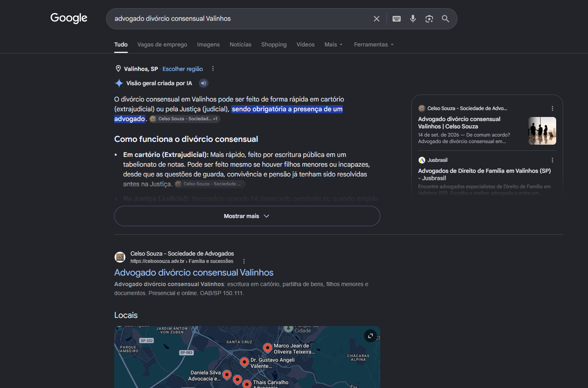Open options menu for Jusbrasil side card
588x388 pixels.
click(552, 160)
